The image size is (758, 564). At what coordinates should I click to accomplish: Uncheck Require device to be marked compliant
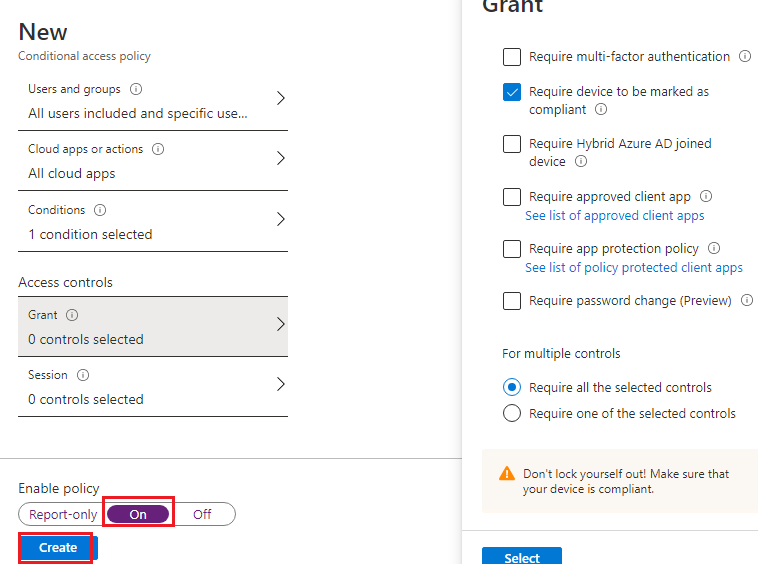(x=512, y=92)
